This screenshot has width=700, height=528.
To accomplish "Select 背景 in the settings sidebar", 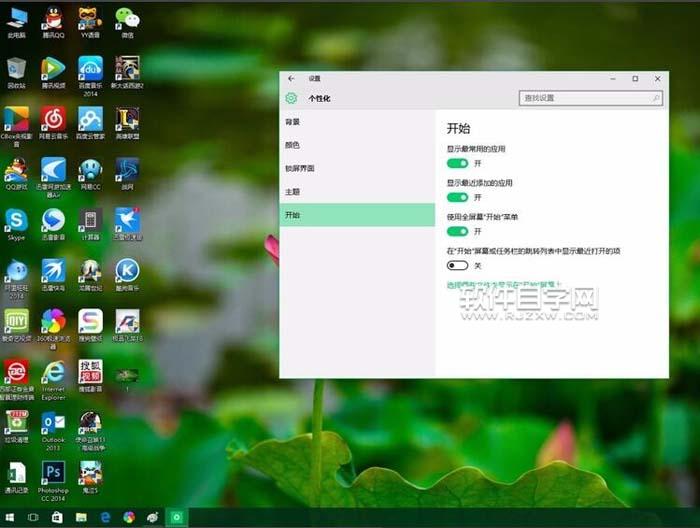I will click(357, 122).
